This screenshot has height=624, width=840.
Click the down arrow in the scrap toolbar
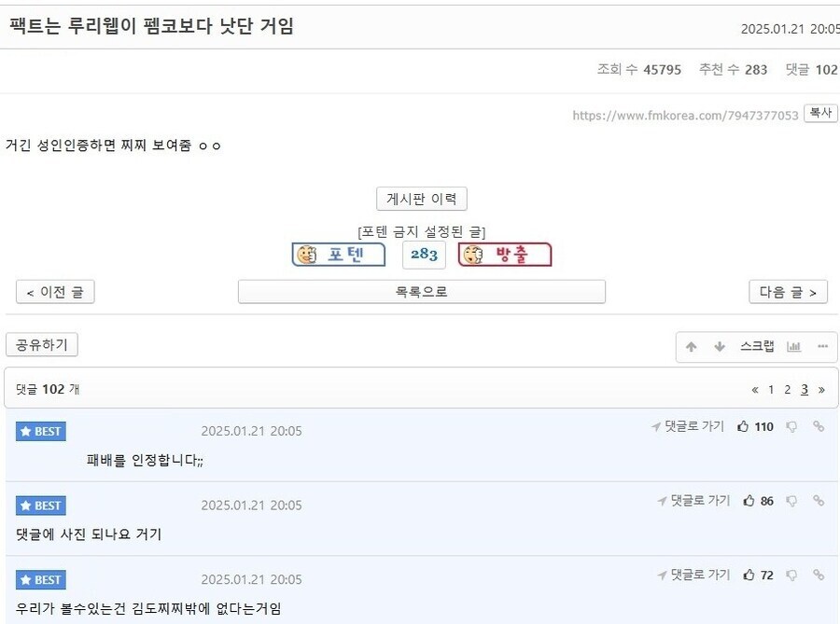pos(719,347)
